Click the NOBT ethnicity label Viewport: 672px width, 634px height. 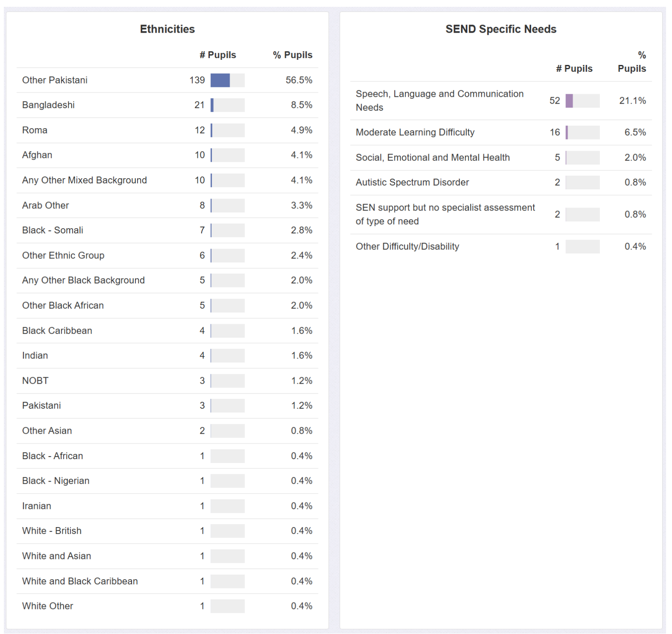tap(35, 381)
